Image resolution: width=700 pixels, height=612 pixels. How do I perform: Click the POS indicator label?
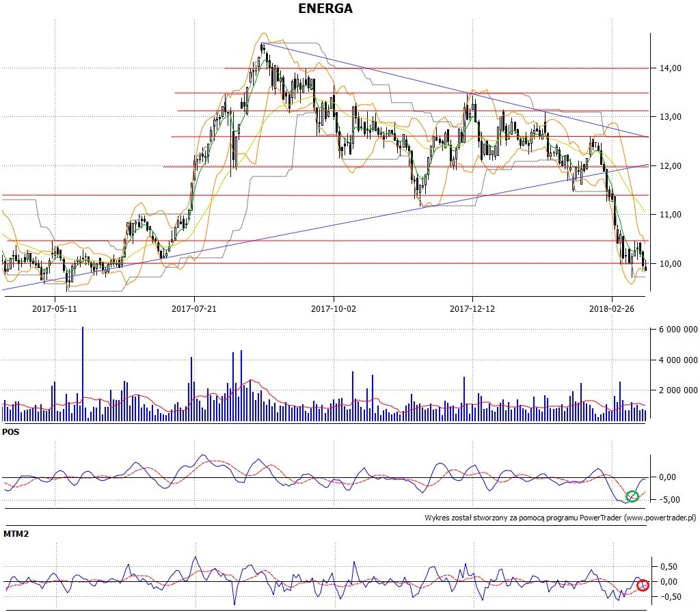11,432
